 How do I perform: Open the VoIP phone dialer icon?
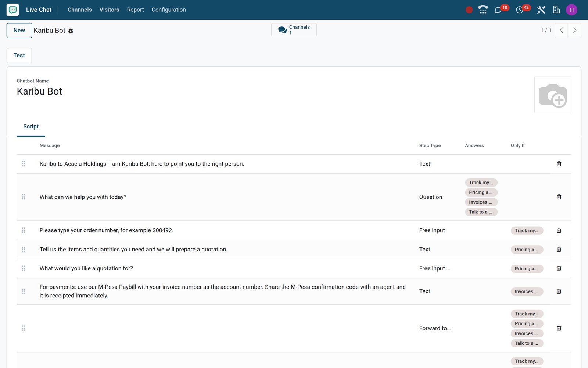coord(483,10)
